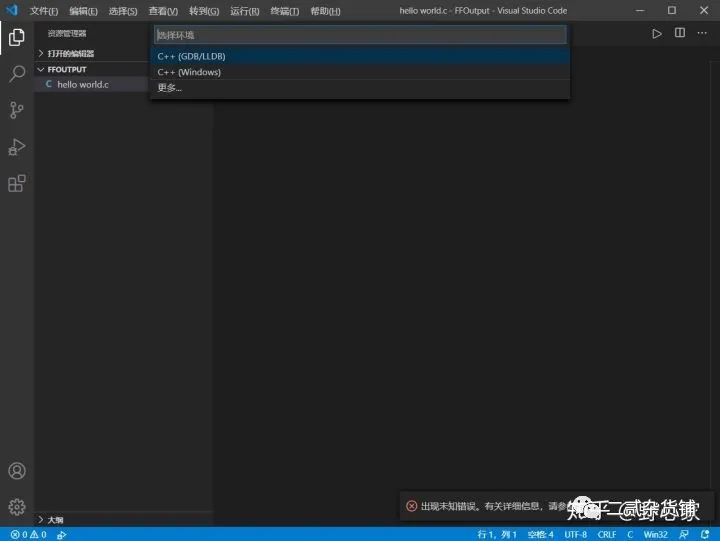Open the 编辑(E) menu

pos(84,11)
